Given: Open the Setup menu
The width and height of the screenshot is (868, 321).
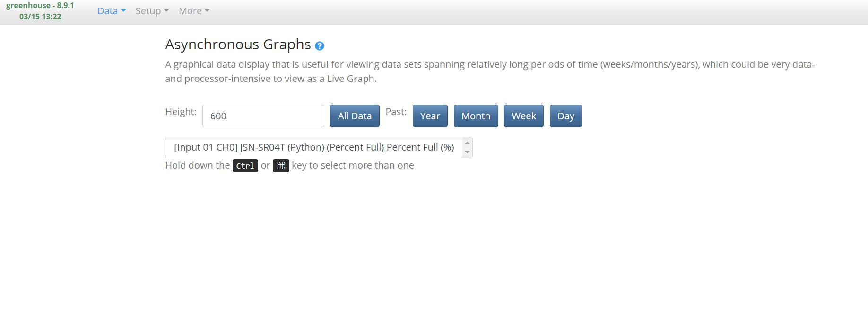Looking at the screenshot, I should point(148,10).
